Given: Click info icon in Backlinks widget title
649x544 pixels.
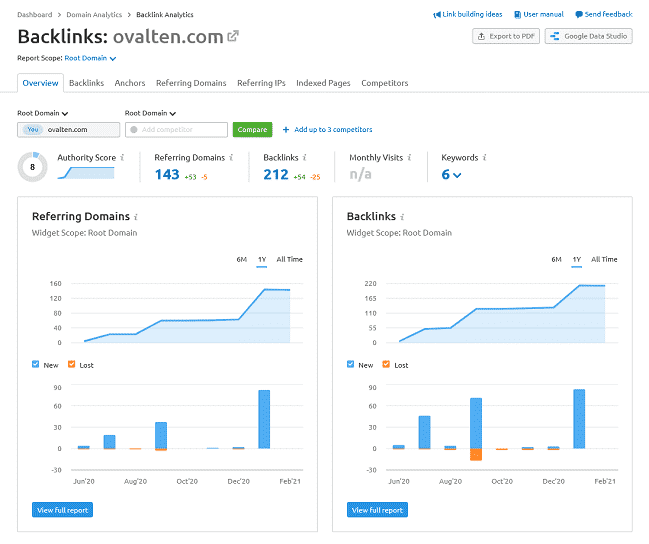Looking at the screenshot, I should point(402,217).
